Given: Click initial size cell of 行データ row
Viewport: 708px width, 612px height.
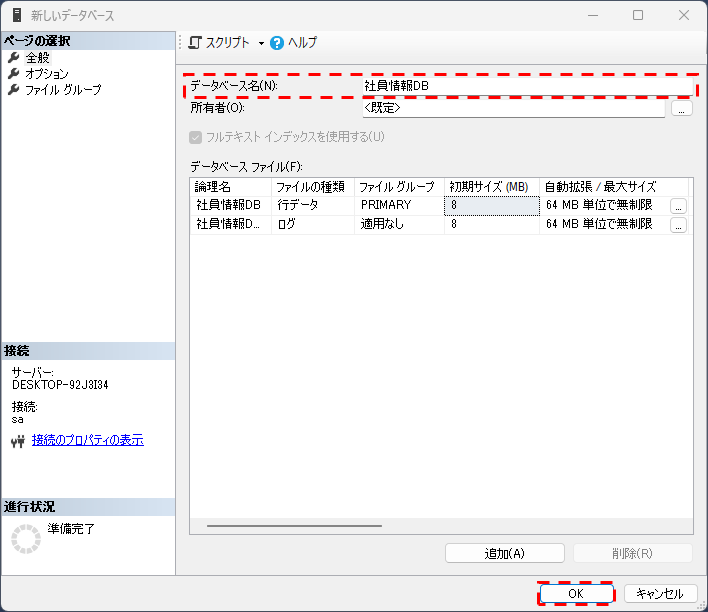Looking at the screenshot, I should (x=491, y=205).
